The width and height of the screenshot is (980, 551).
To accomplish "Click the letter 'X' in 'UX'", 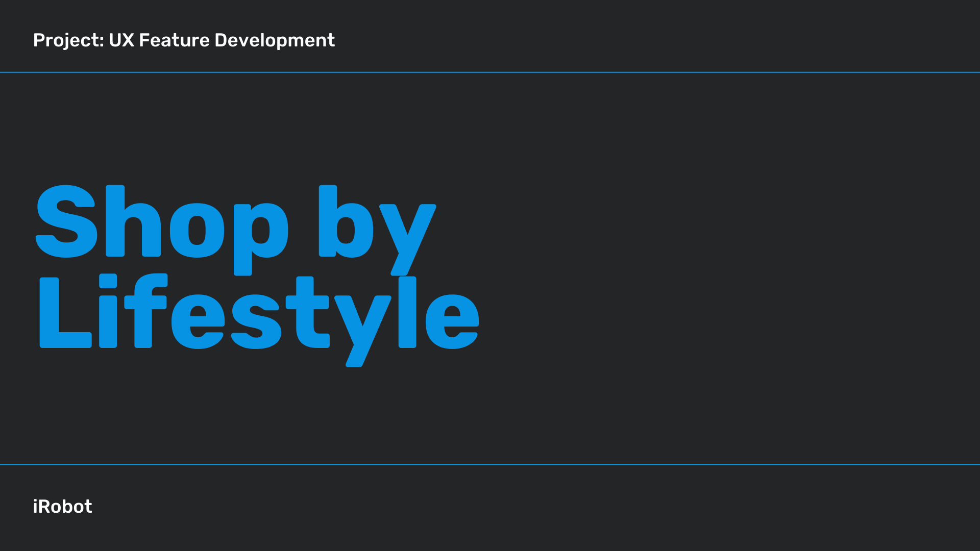I will point(128,40).
